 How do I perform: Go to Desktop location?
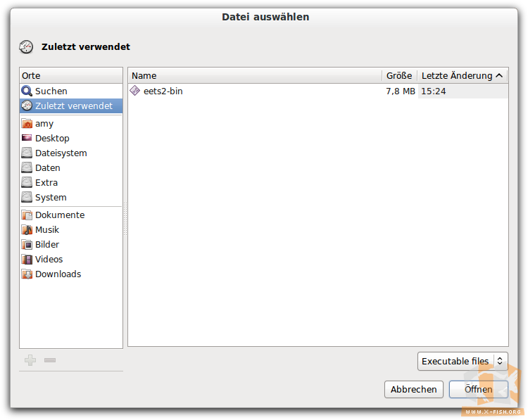point(71,138)
